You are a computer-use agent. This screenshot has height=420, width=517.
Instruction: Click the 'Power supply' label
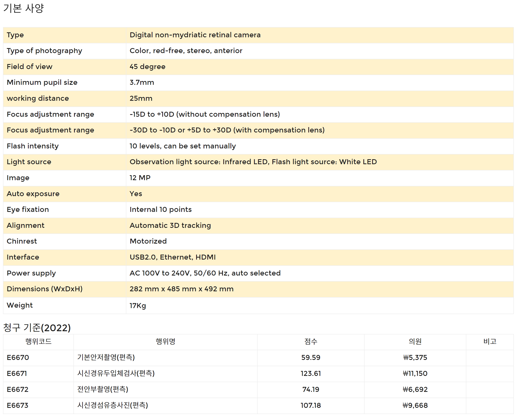[x=31, y=273]
